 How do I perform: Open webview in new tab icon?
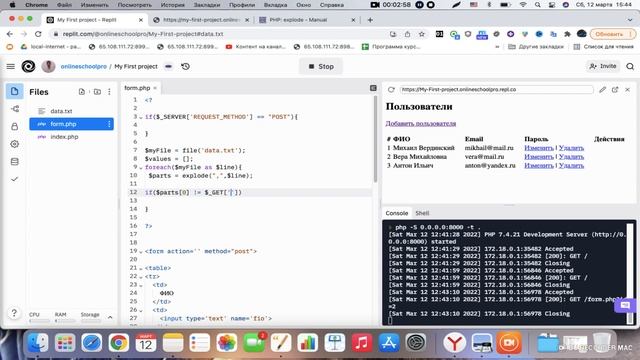615,89
